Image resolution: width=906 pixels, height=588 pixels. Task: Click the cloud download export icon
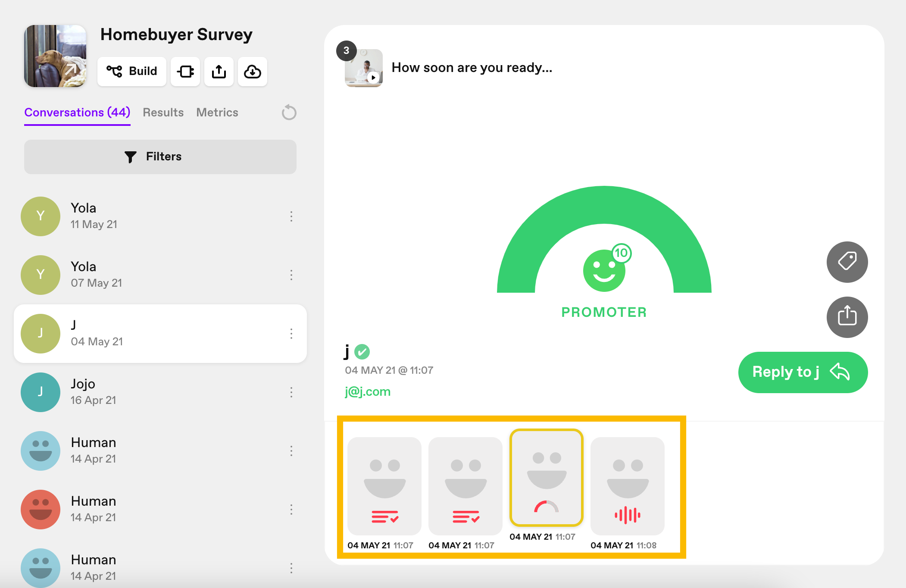coord(253,72)
